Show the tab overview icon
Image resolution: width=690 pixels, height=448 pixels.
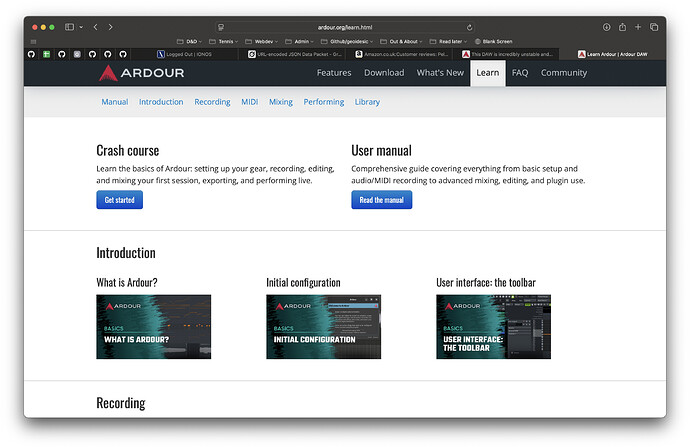(654, 27)
